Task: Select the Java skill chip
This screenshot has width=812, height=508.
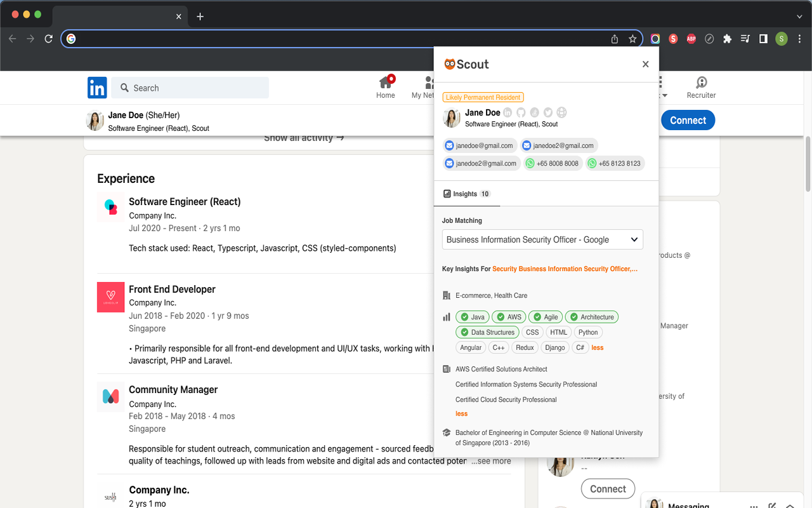Action: click(x=473, y=317)
